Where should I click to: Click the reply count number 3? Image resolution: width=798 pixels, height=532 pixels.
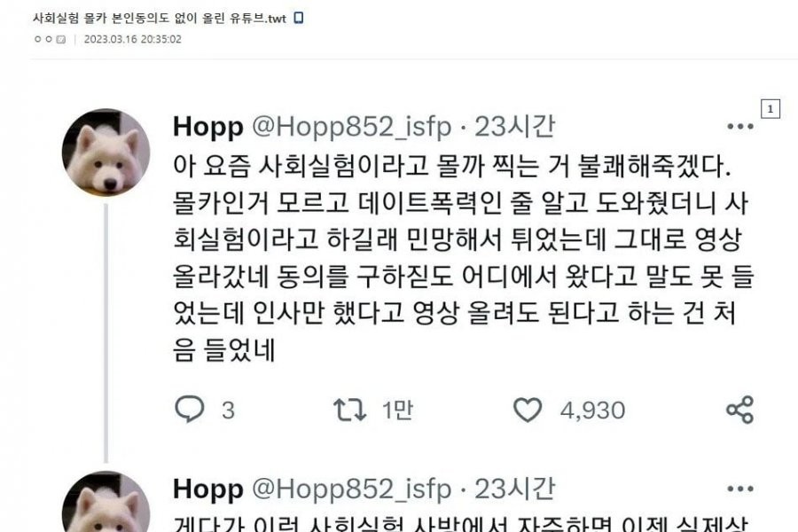(228, 411)
